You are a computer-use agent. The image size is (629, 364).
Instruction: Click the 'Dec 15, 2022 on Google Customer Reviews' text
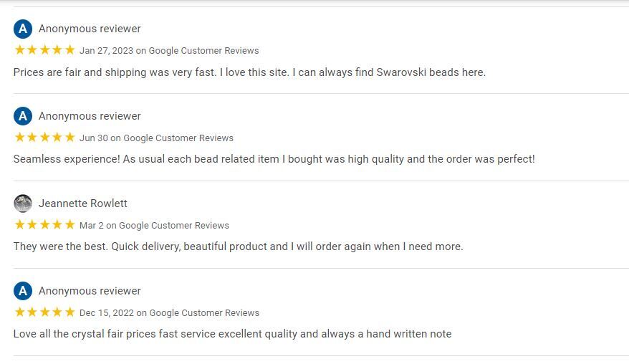169,312
